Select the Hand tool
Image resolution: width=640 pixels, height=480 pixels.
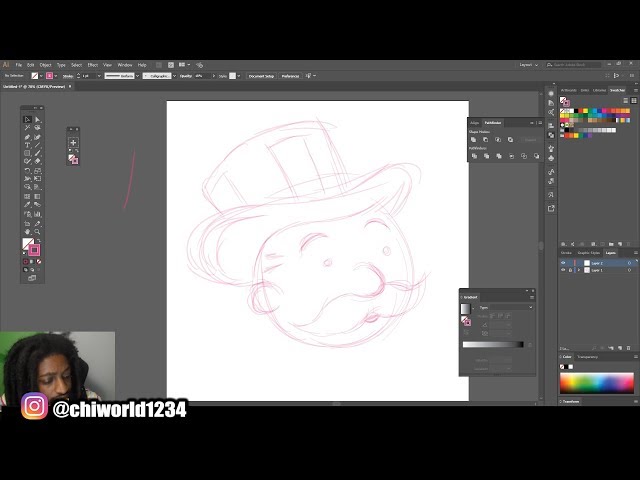click(27, 232)
